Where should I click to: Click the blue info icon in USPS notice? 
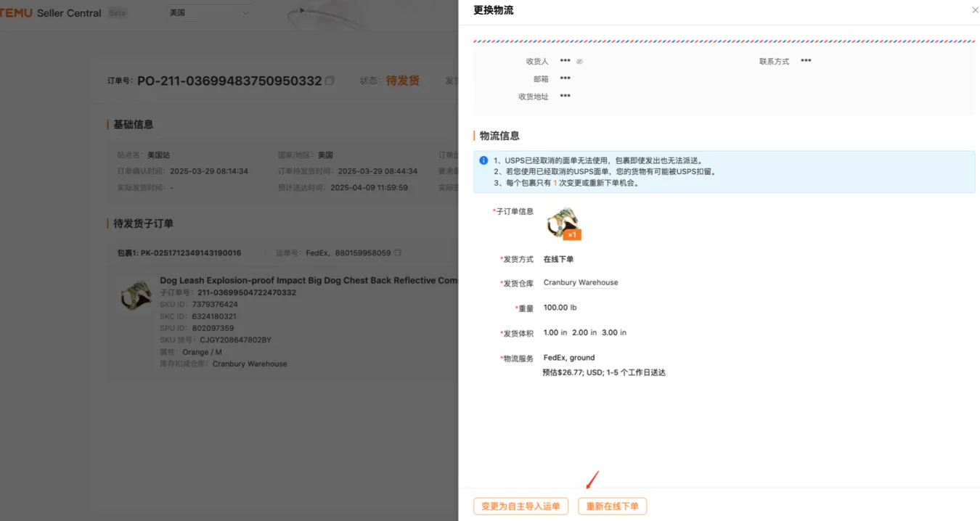483,160
